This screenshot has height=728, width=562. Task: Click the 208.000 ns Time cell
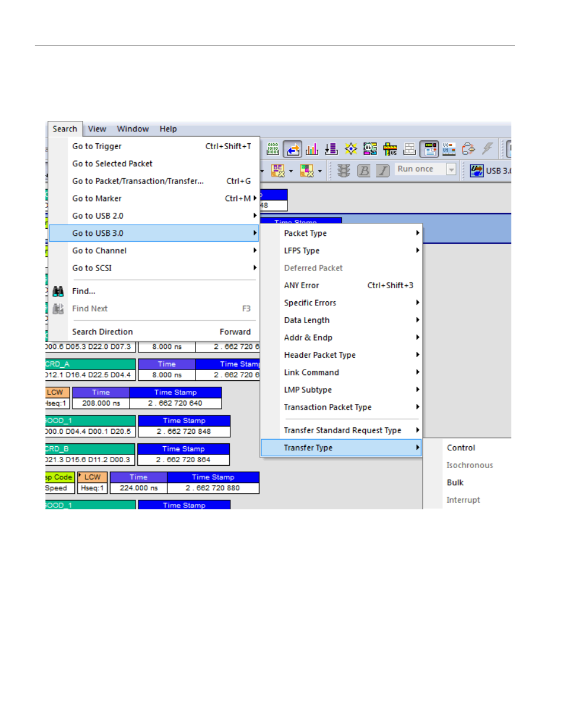point(101,403)
